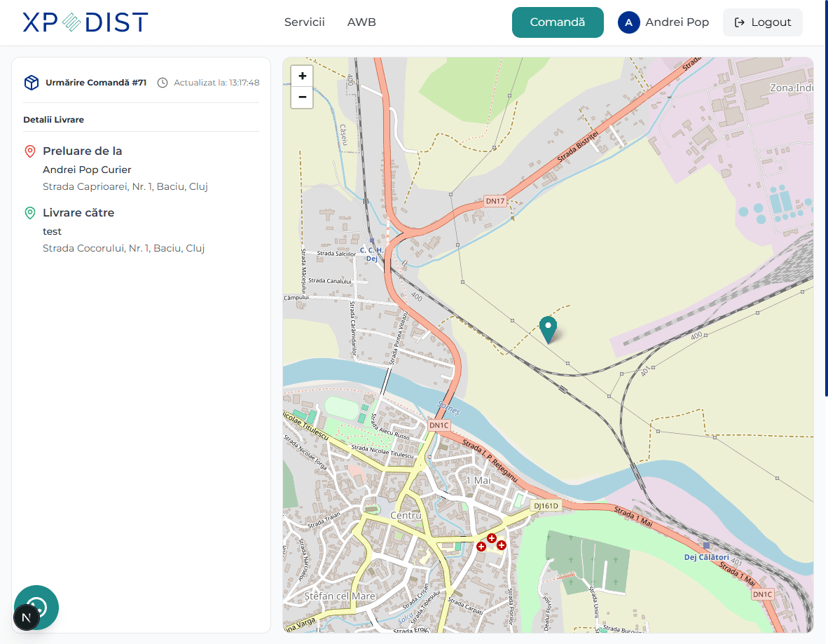Click the page vertical scrollbar

[x=826, y=198]
